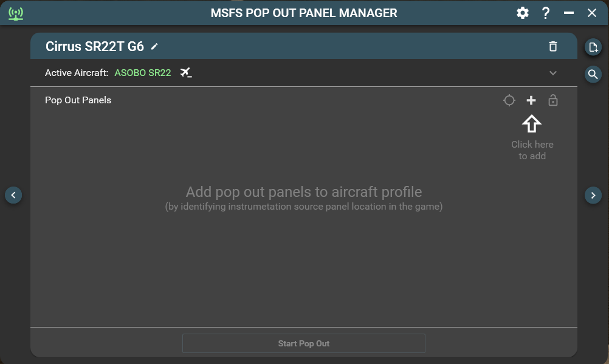Add a new aircraft profile
609x364 pixels.
coord(593,47)
